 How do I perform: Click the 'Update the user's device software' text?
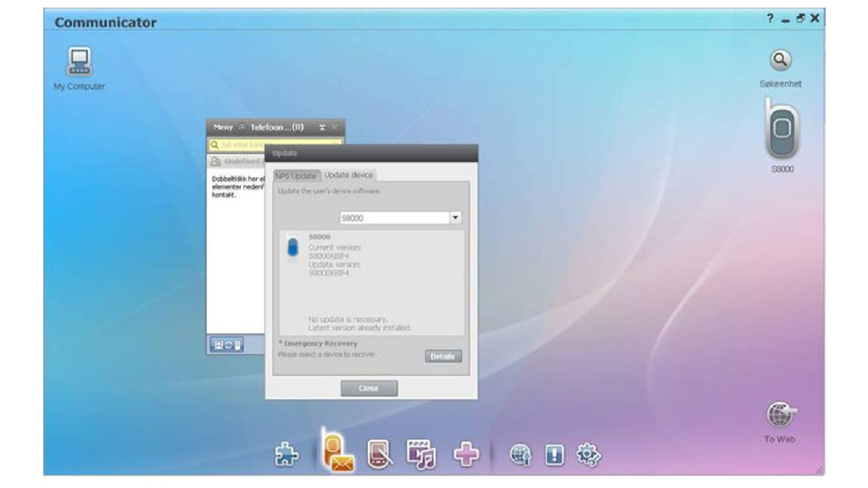pyautogui.click(x=330, y=191)
